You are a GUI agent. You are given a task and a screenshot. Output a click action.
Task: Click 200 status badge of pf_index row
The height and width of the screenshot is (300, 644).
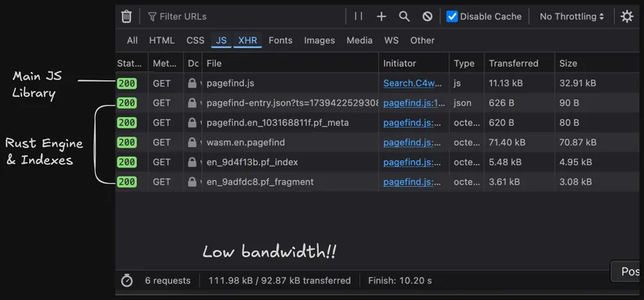coord(127,162)
